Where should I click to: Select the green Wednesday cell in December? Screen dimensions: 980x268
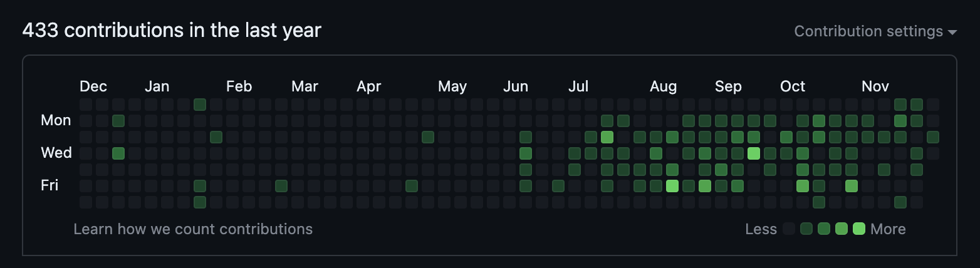[118, 153]
